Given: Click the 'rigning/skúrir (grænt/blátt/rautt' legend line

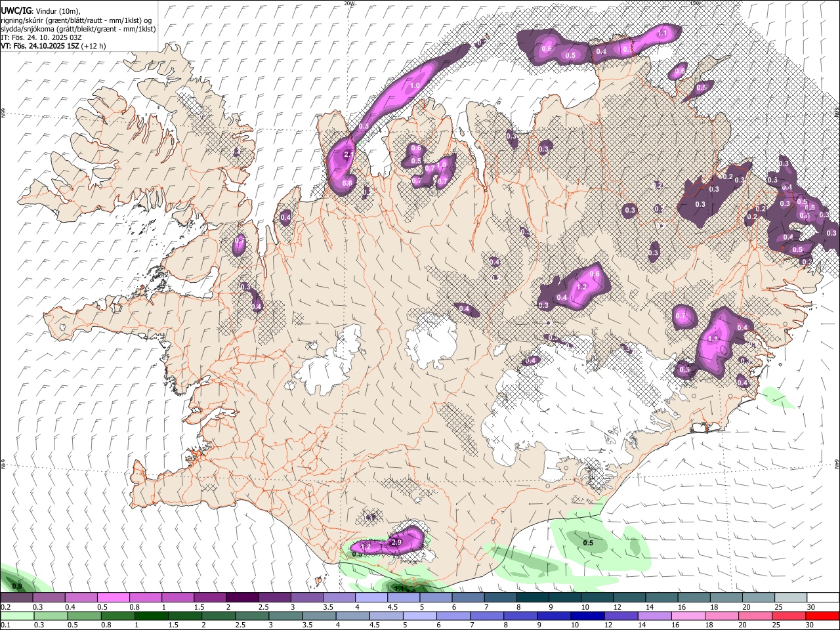Looking at the screenshot, I should tap(75, 20).
